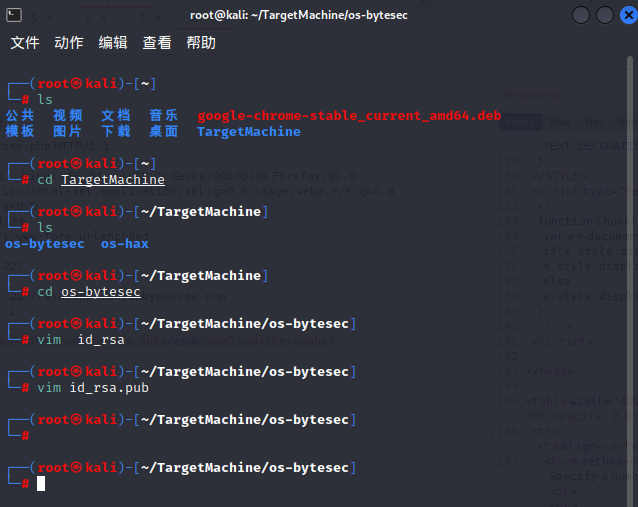Click the os-bytesec directory name in the ls output
This screenshot has width=638, height=507.
point(45,244)
